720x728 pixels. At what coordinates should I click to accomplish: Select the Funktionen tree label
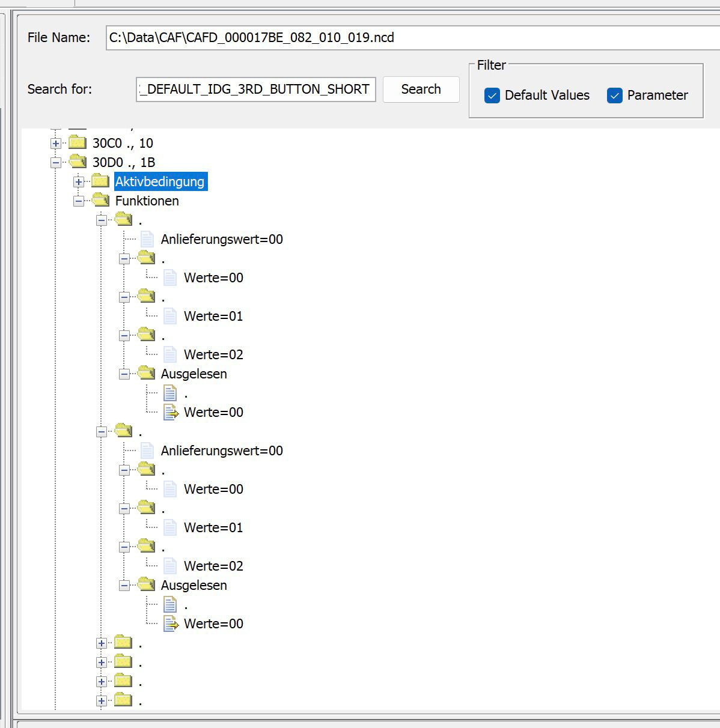pyautogui.click(x=147, y=201)
